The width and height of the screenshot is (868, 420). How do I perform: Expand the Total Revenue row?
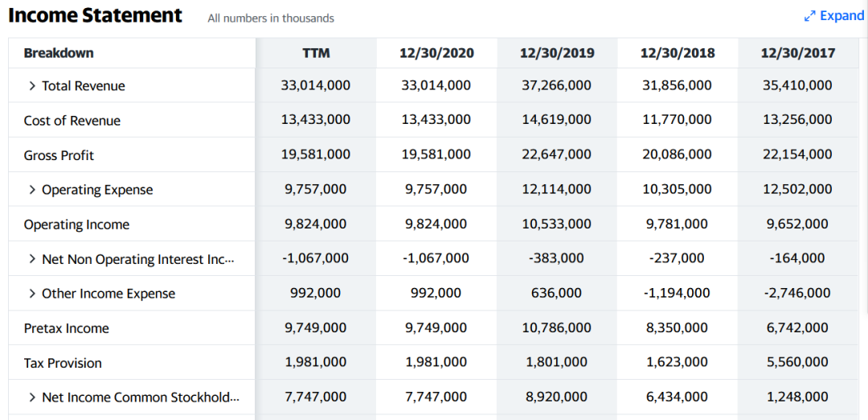(32, 86)
